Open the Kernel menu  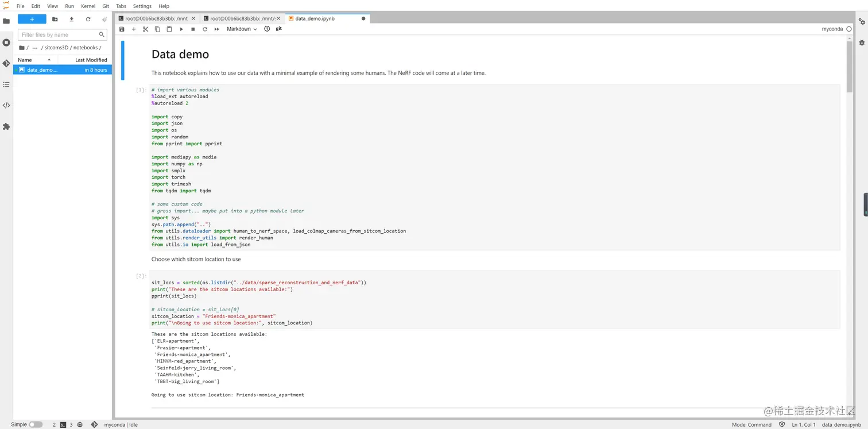pos(88,6)
